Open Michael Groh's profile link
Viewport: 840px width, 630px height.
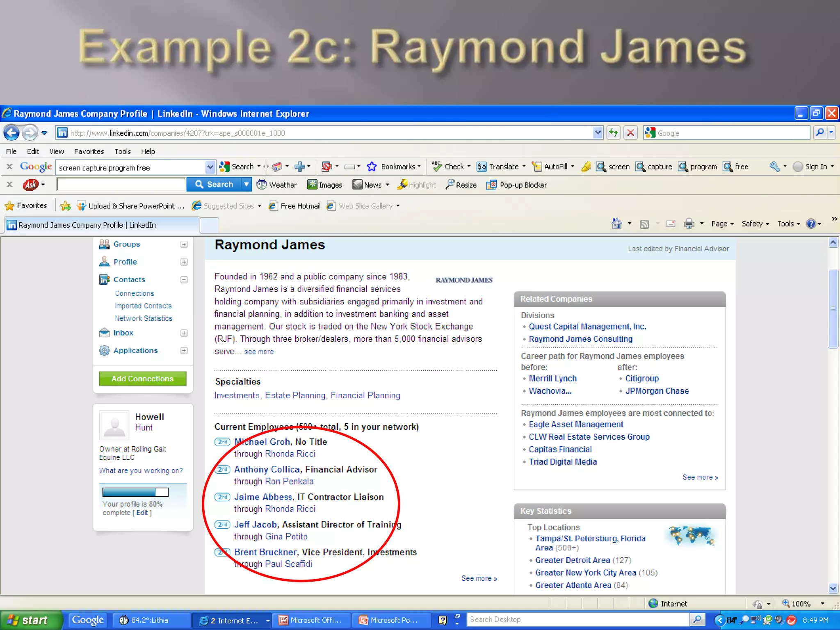point(262,442)
